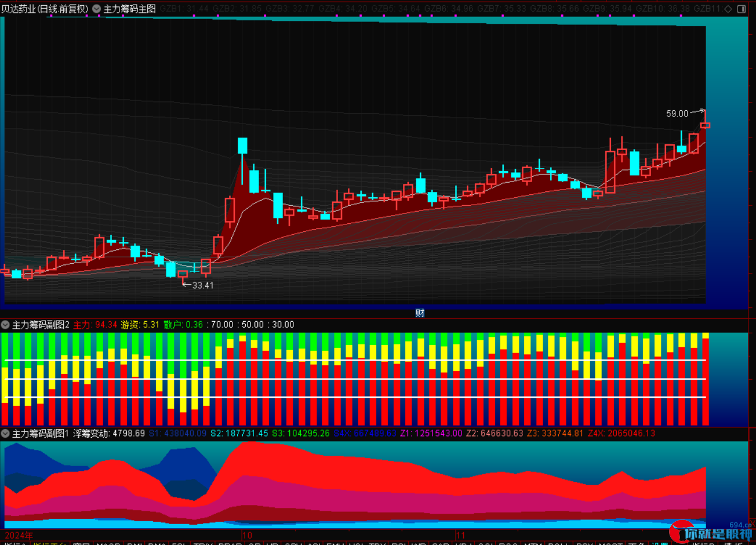Click the Z1: 1251543.00 value
Viewport: 756px width, 545px height.
(x=431, y=433)
